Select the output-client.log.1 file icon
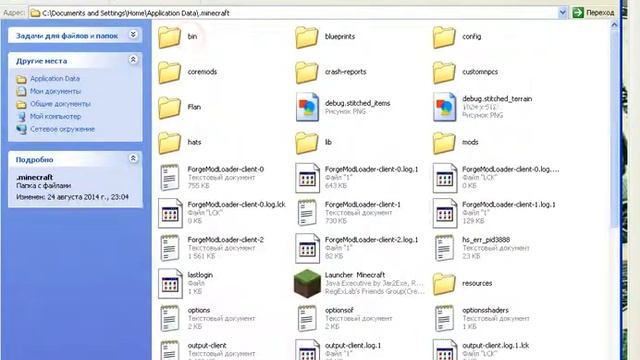The height and width of the screenshot is (360, 640). point(307,350)
